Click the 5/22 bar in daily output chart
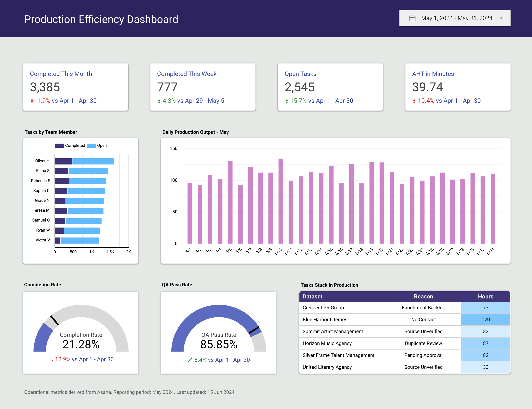This screenshot has height=409, width=532. click(x=402, y=214)
